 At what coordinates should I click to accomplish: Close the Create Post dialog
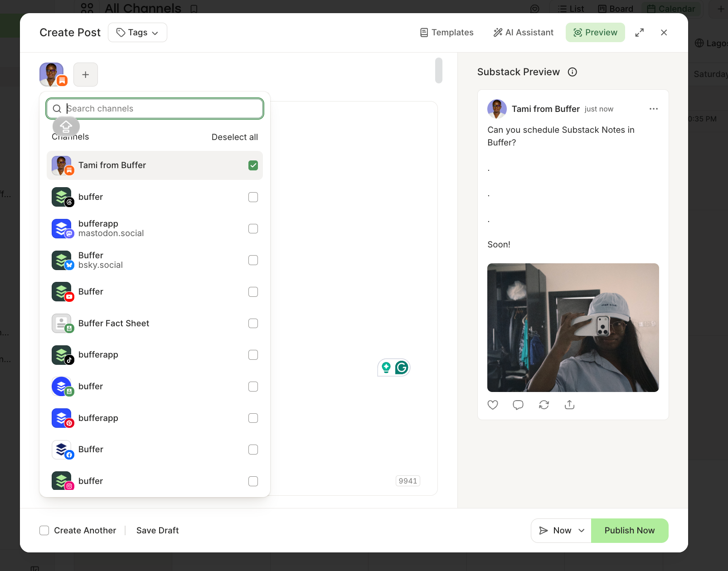664,33
